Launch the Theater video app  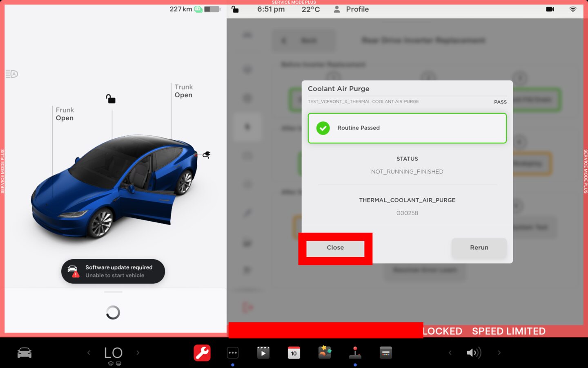263,352
